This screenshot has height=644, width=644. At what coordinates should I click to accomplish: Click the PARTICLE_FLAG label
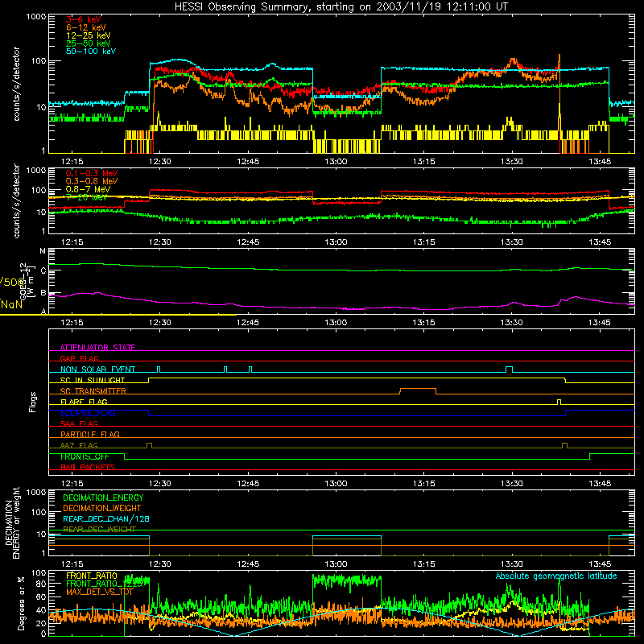click(90, 434)
